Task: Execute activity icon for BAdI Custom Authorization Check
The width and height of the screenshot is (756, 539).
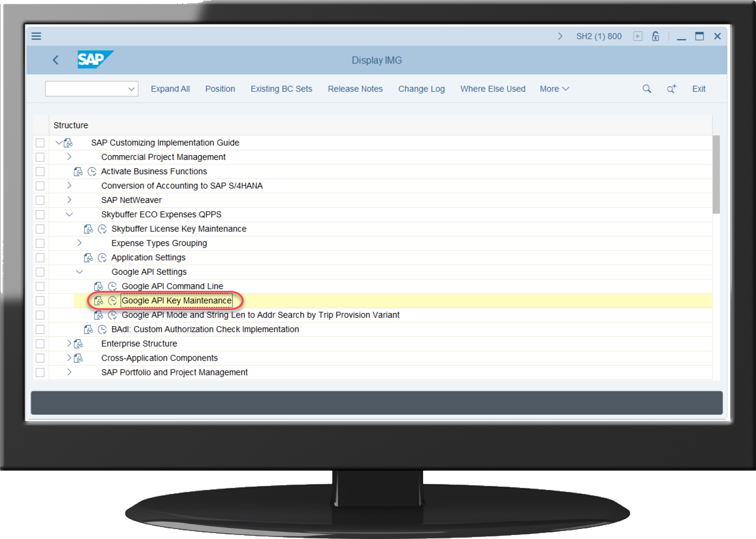Action: tap(102, 330)
